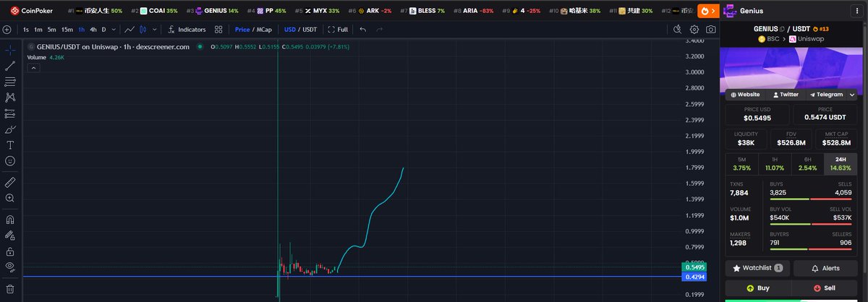Viewport: 868px width, 302px height.
Task: Open the orange trending fire button
Action: pyautogui.click(x=709, y=11)
